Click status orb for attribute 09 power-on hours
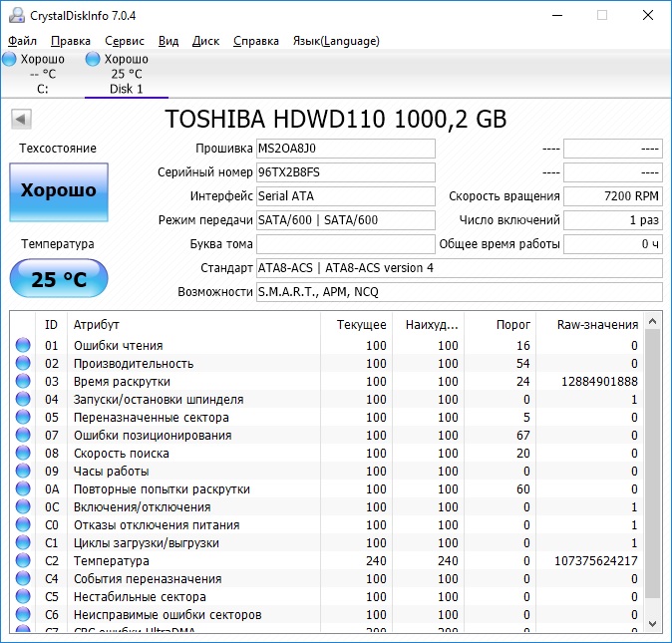 (23, 472)
